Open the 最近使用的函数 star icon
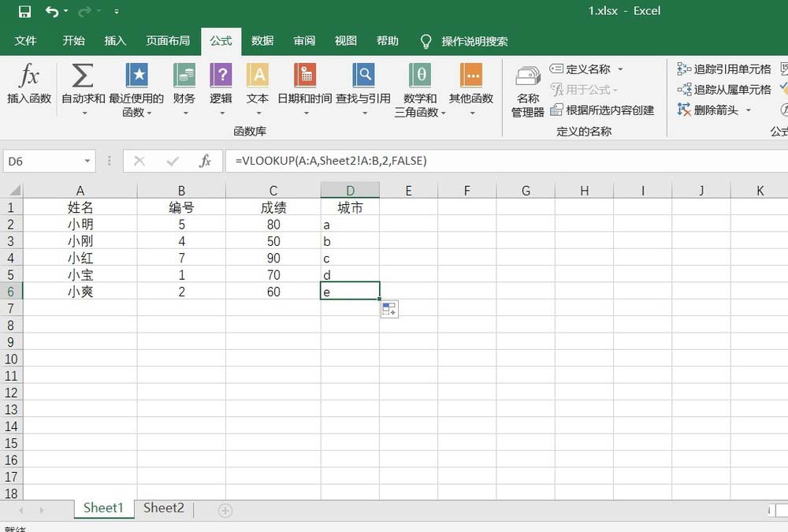 (136, 76)
